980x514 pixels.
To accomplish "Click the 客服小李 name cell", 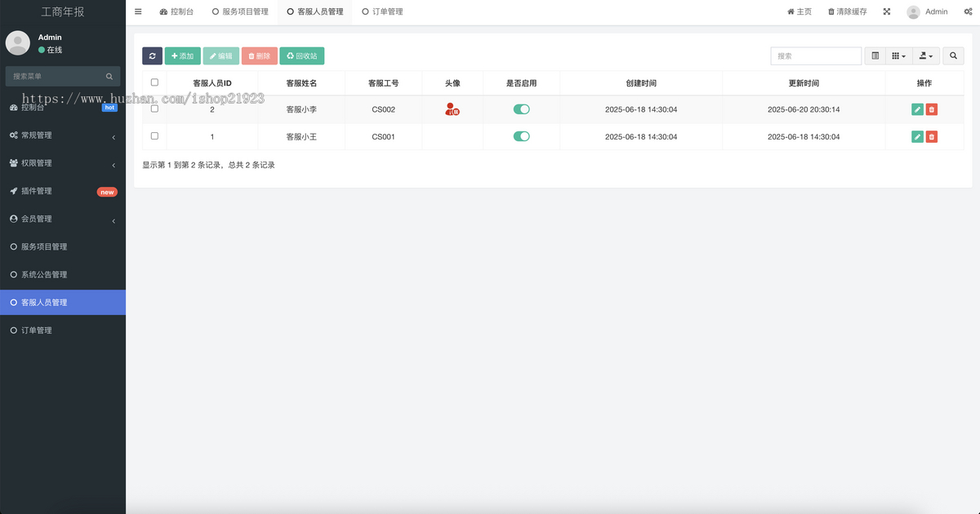I will click(301, 109).
